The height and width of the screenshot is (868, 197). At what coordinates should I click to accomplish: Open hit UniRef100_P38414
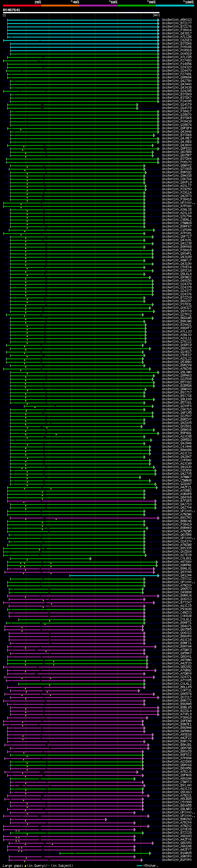pos(177,30)
